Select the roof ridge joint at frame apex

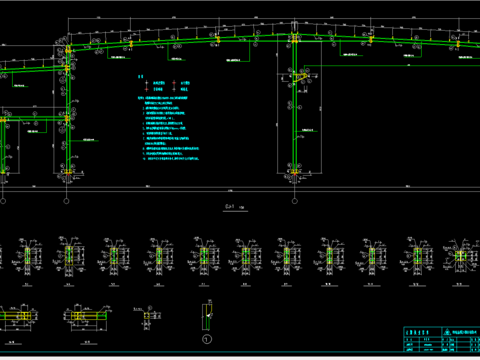pos(295,37)
